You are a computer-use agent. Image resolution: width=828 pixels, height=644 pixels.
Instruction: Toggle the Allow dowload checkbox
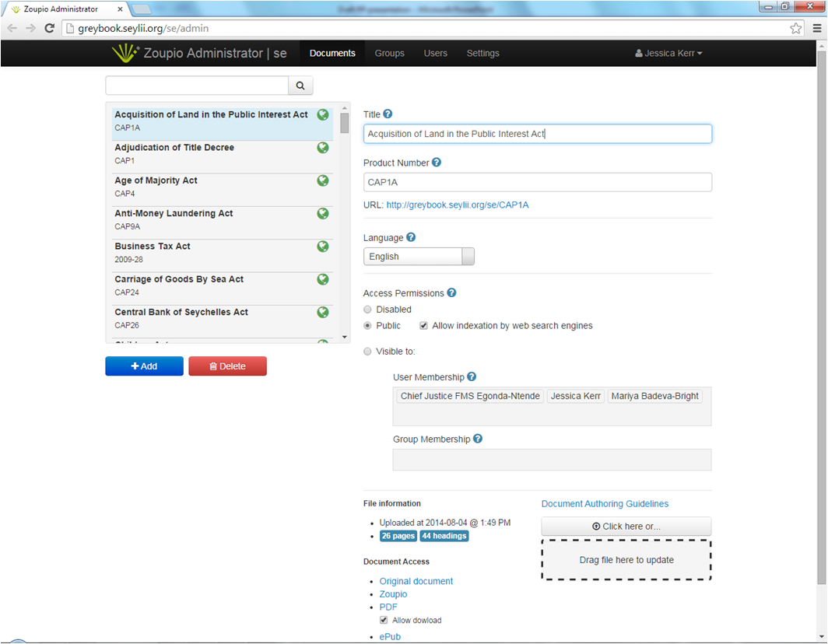384,621
